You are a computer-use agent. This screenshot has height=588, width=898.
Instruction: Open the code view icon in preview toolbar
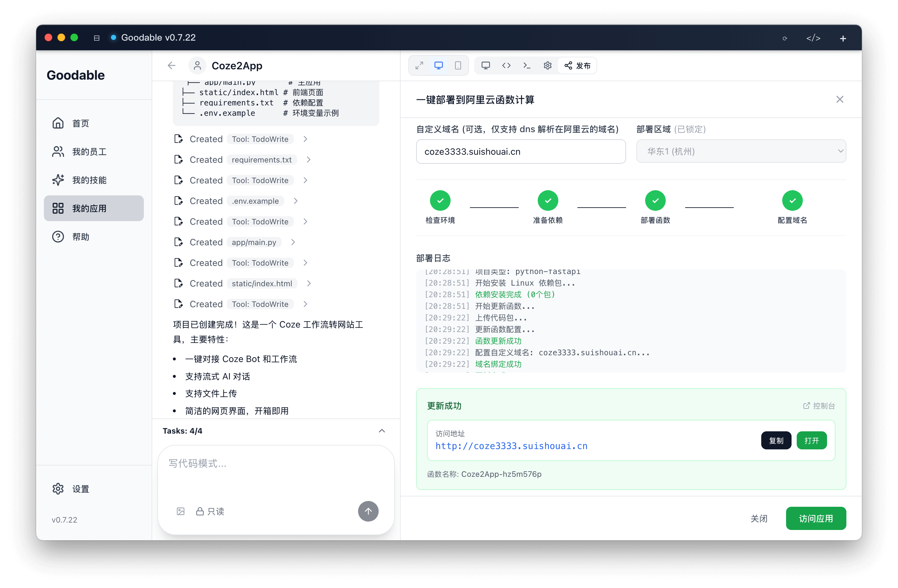[x=506, y=65]
